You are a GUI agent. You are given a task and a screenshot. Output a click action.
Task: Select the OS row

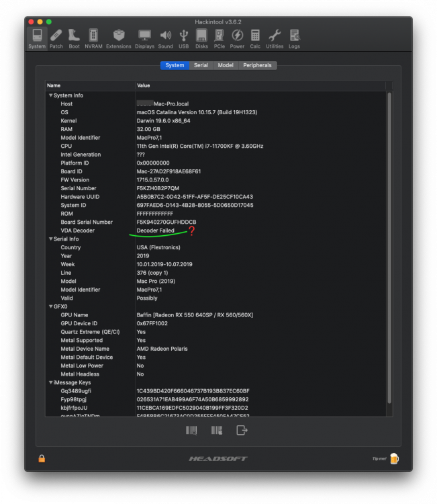[215, 112]
